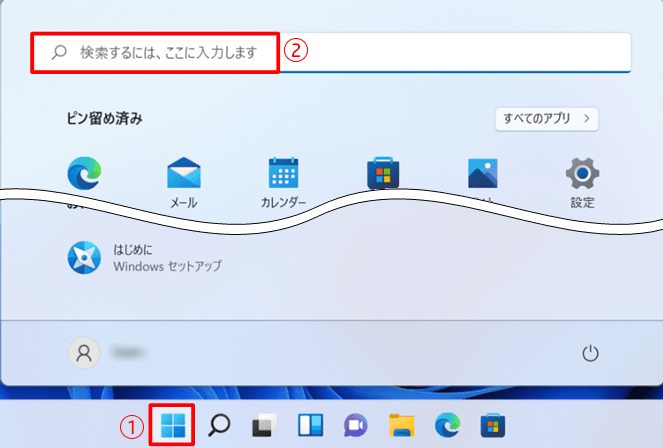Screen dimensions: 663x448
Task: Open pinned Microsoft Store in Start menu
Action: pos(383,174)
